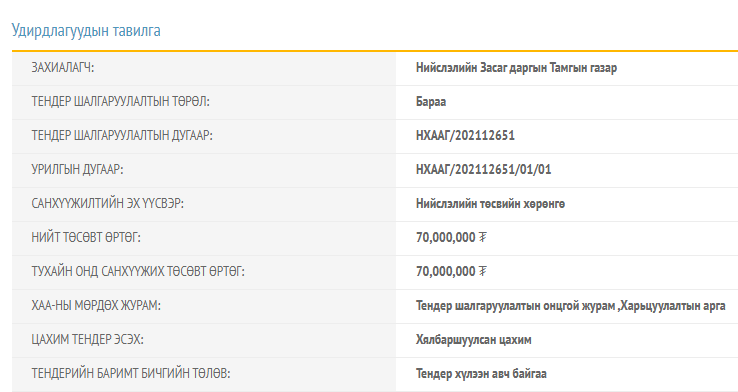738x392 pixels.
Task: Click Нийслэлийн Засаг даргын Тамгын газар value
Action: click(516, 68)
